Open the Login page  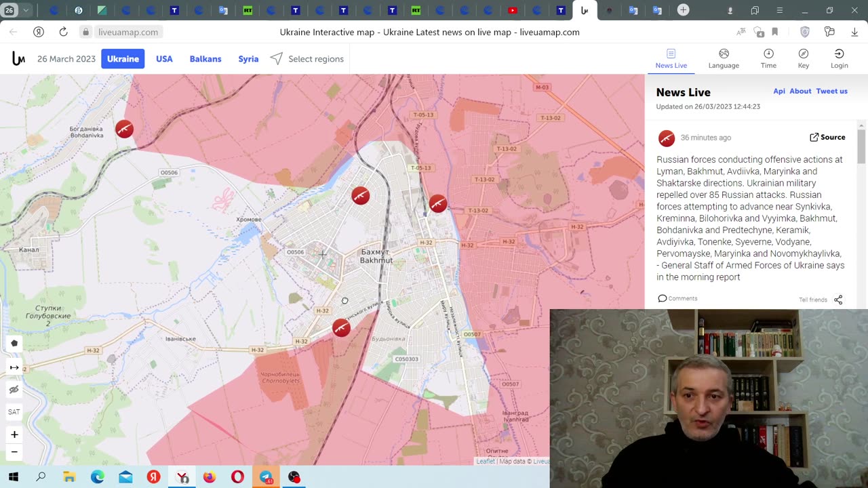[840, 59]
